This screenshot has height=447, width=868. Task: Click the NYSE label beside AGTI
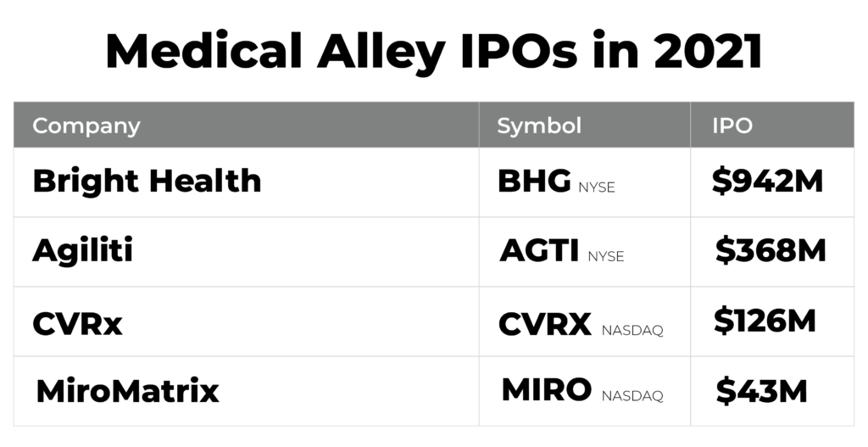pyautogui.click(x=605, y=256)
